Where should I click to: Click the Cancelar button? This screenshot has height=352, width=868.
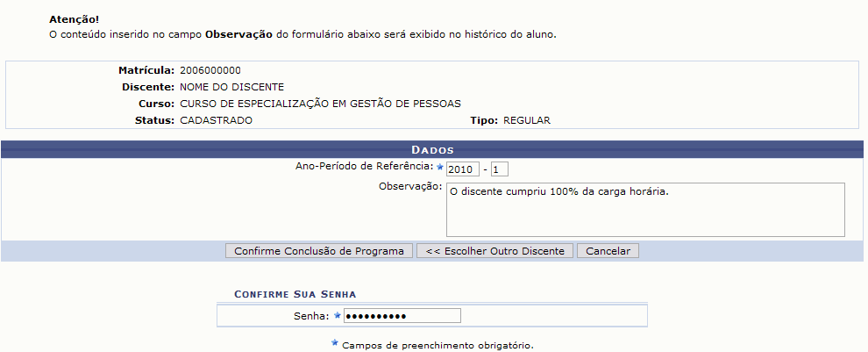608,251
